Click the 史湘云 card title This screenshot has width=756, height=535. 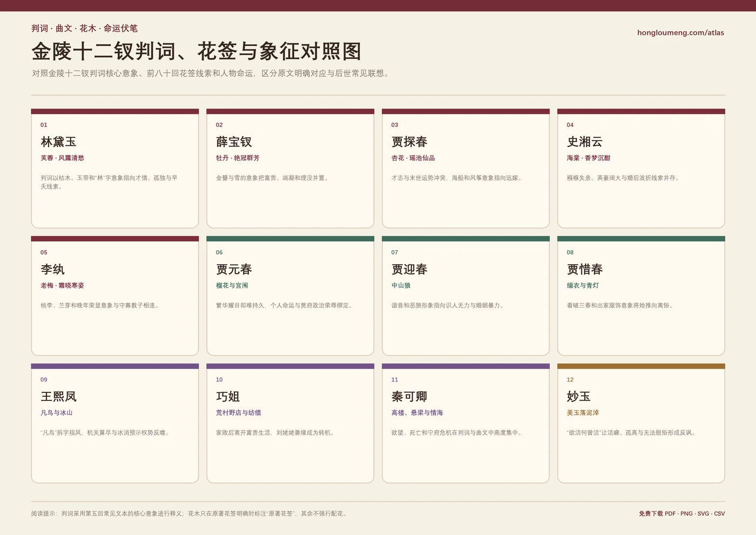tap(585, 142)
